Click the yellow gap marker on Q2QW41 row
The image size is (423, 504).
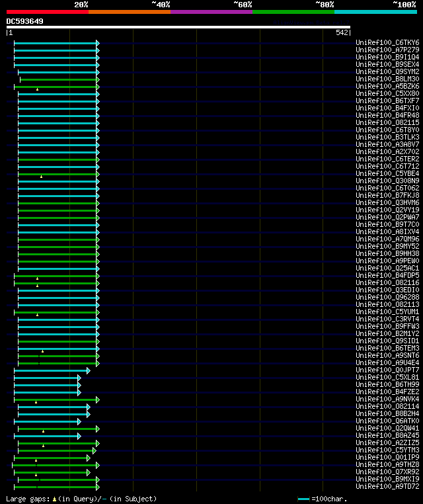pos(44,431)
